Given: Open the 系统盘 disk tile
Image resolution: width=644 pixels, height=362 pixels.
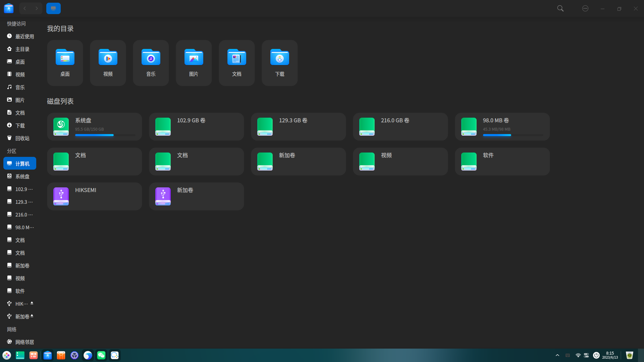Looking at the screenshot, I should click(x=94, y=127).
